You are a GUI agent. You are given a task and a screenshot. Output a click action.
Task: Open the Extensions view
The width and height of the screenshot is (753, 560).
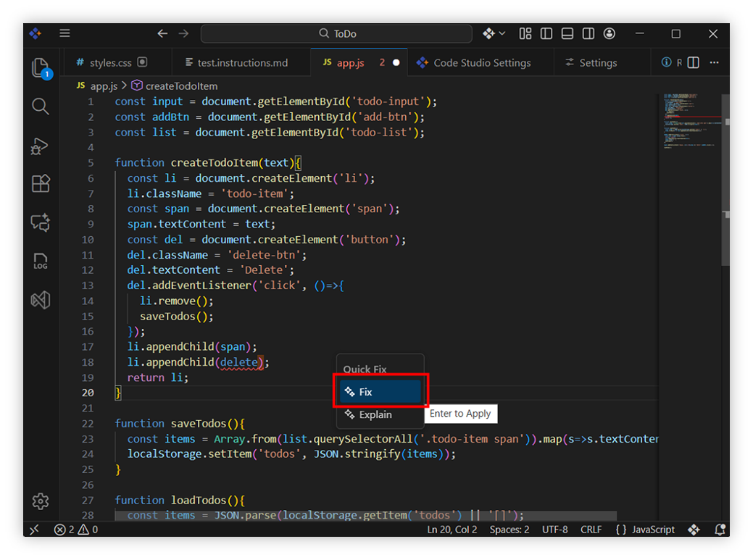(x=41, y=184)
